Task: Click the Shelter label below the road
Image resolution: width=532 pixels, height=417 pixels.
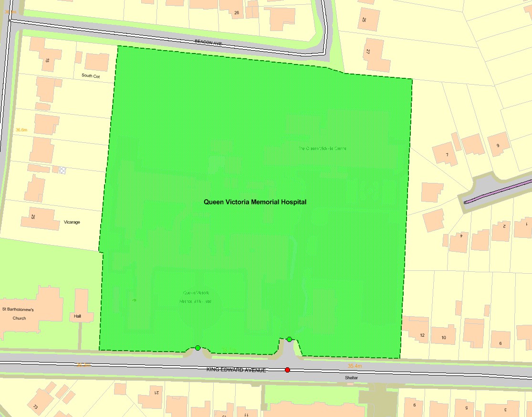Action: [x=351, y=378]
